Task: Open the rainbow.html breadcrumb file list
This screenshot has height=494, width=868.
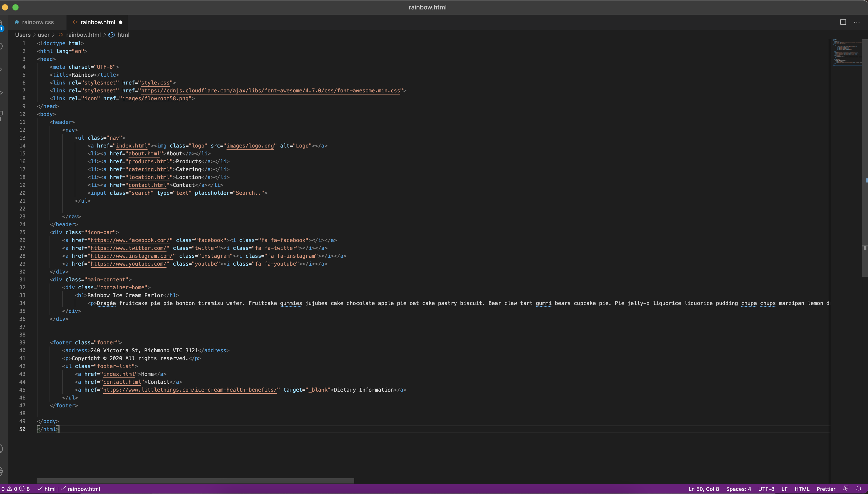Action: click(x=83, y=35)
